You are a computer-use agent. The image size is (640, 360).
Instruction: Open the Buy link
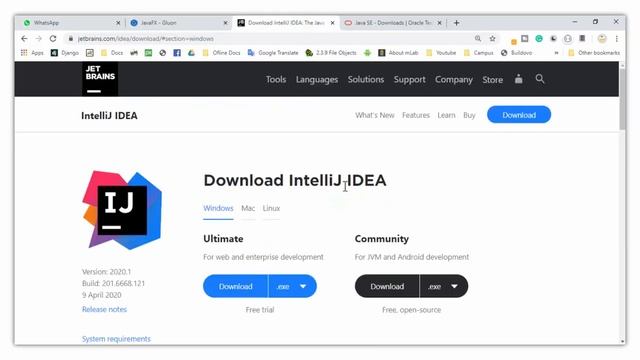pyautogui.click(x=469, y=115)
